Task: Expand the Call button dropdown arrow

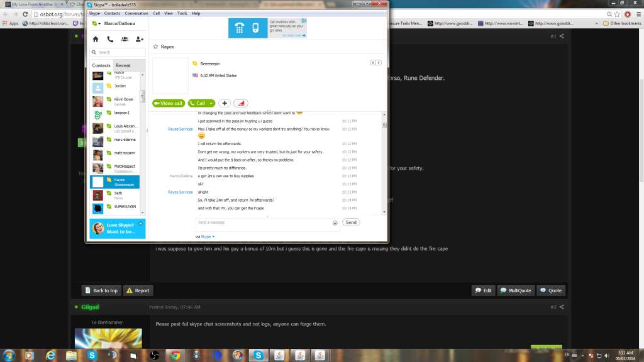Action: click(211, 103)
